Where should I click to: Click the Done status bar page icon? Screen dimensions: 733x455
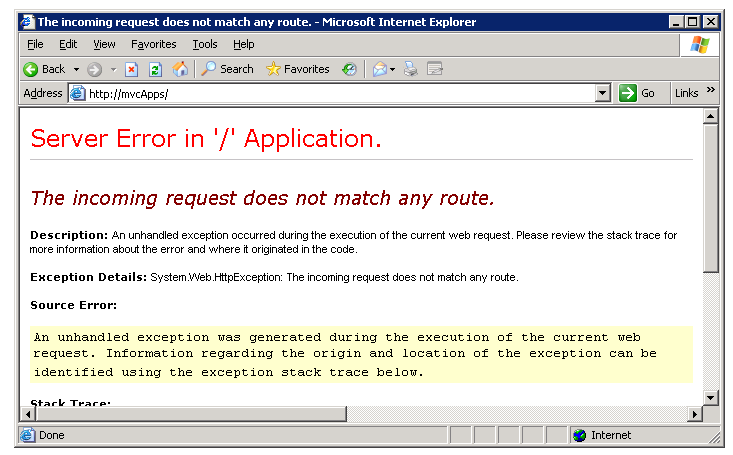(x=27, y=435)
